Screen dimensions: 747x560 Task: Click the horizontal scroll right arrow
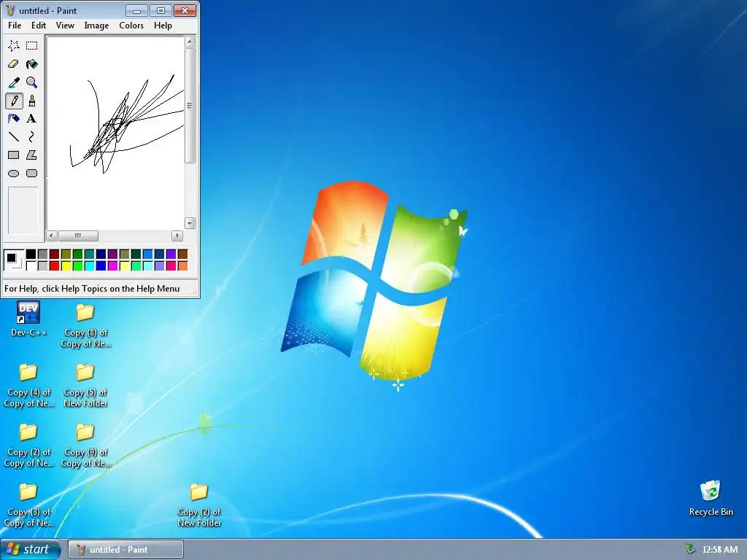[177, 236]
